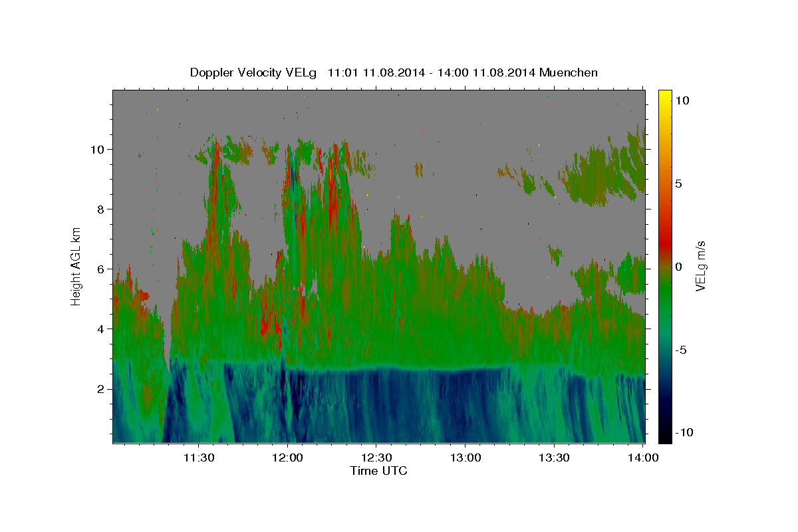Click the 12:00 time tick label
798x532 pixels.
tap(288, 458)
